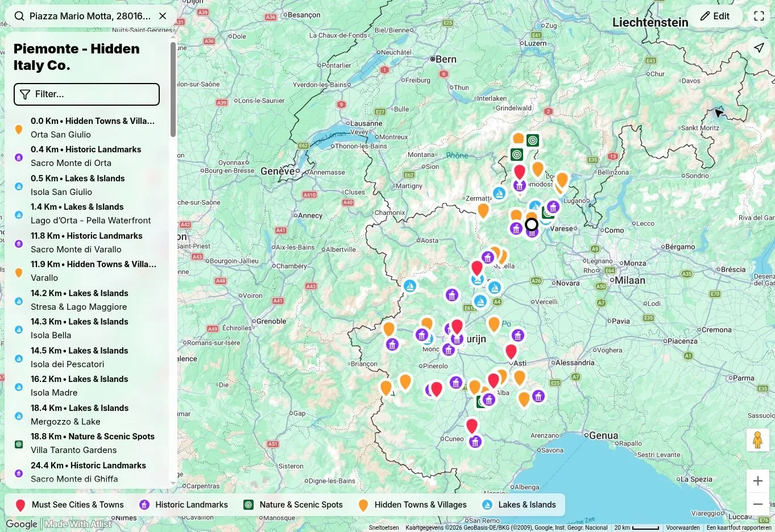Click the Filter input field
The image size is (775, 532).
click(x=86, y=94)
